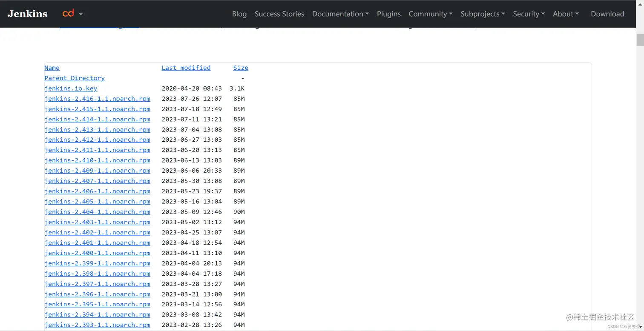This screenshot has height=331, width=644.
Task: Download jenkins-2.402-1.1.noarch.rpm
Action: pos(97,232)
